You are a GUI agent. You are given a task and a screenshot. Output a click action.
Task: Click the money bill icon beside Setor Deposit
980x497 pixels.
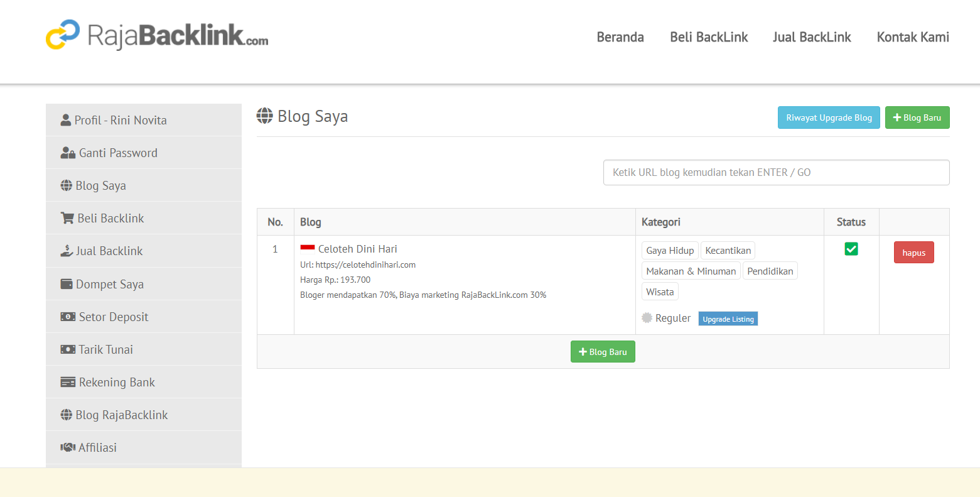coord(68,317)
